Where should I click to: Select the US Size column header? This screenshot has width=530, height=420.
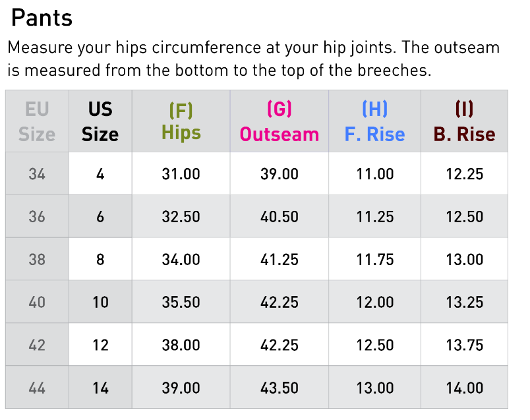tap(100, 121)
